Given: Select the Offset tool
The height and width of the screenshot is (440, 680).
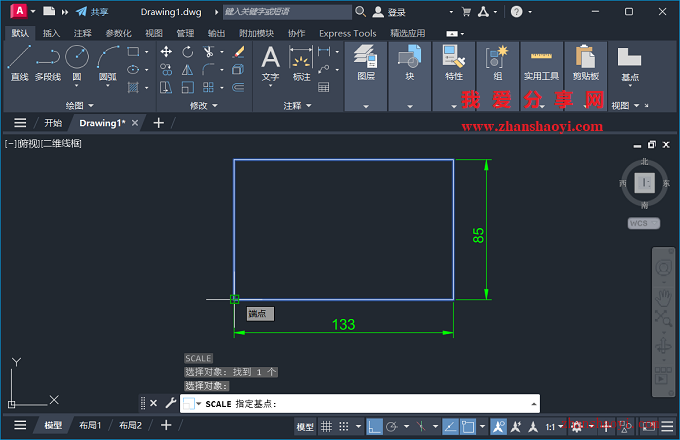Looking at the screenshot, I should pyautogui.click(x=238, y=88).
